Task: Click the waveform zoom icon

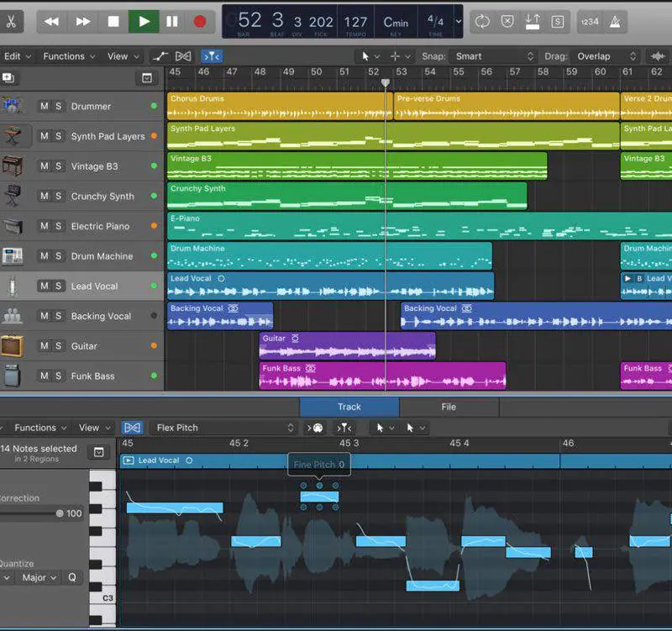Action: (658, 56)
